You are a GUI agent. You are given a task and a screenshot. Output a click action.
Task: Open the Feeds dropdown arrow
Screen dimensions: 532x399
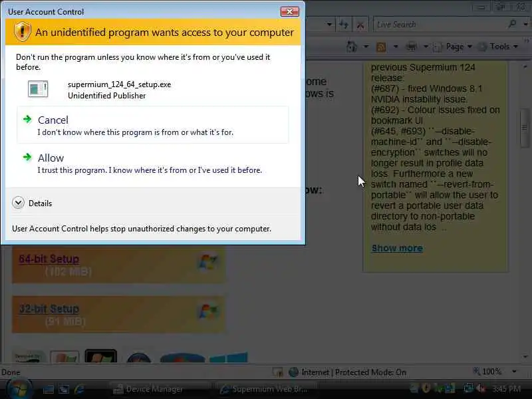pos(396,47)
